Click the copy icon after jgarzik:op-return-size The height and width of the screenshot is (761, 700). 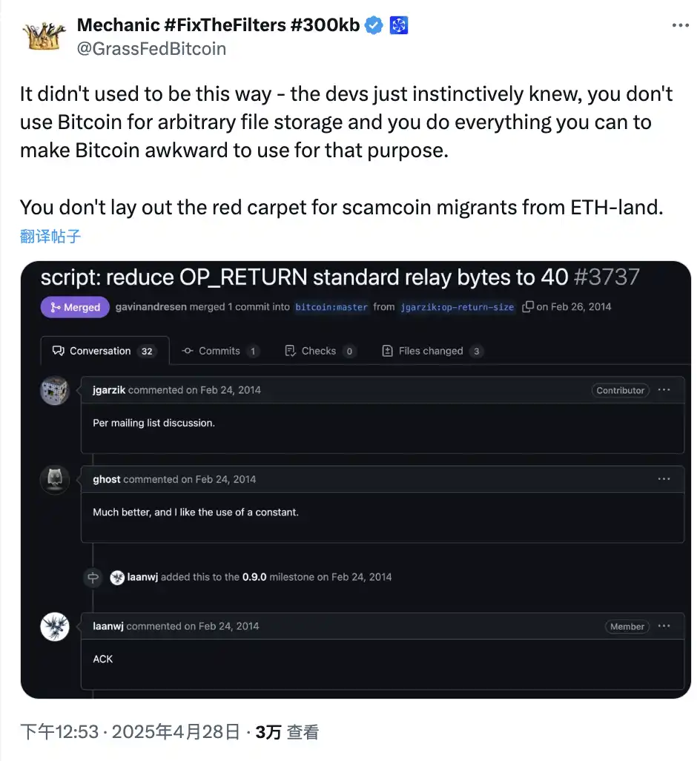(x=527, y=306)
